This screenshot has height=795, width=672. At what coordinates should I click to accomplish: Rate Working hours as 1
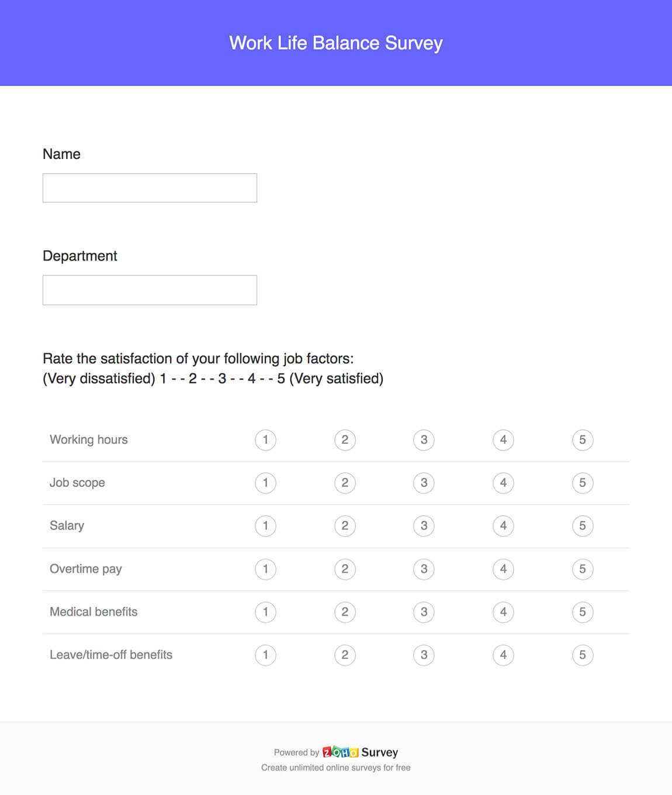pos(265,440)
